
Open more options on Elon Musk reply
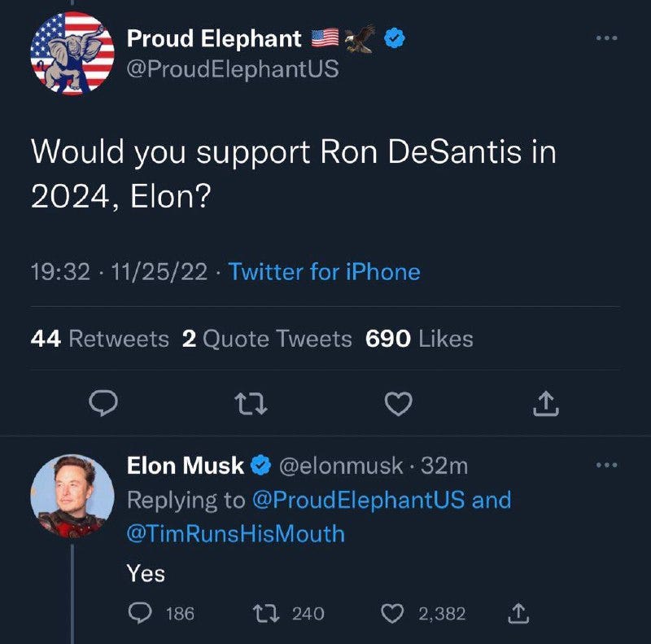coord(606,465)
